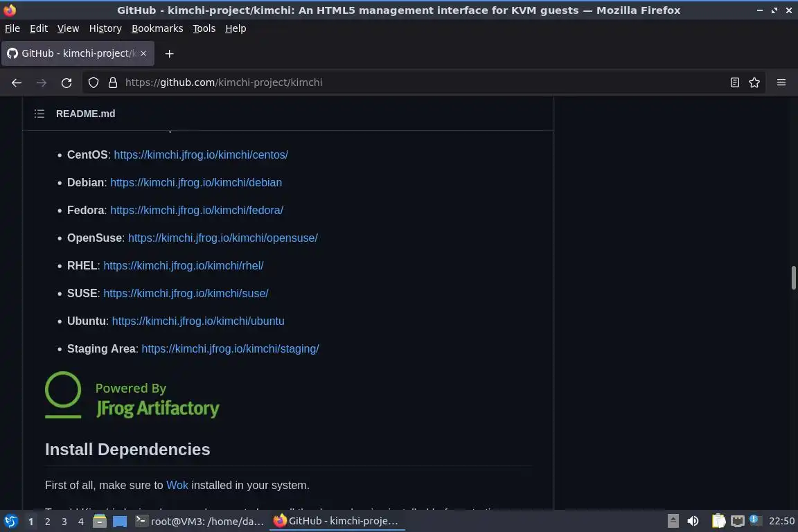The image size is (798, 532).
Task: Launch the file manager from taskbar
Action: coord(100,521)
